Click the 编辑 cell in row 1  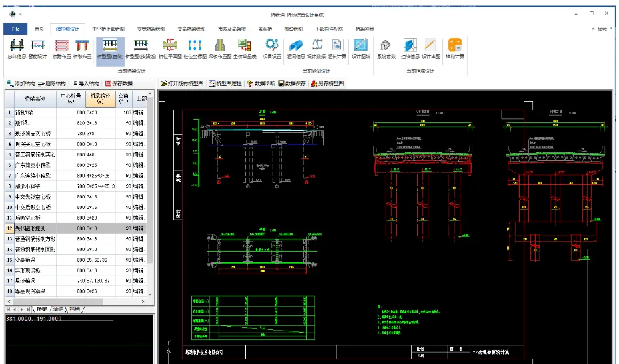coord(139,112)
